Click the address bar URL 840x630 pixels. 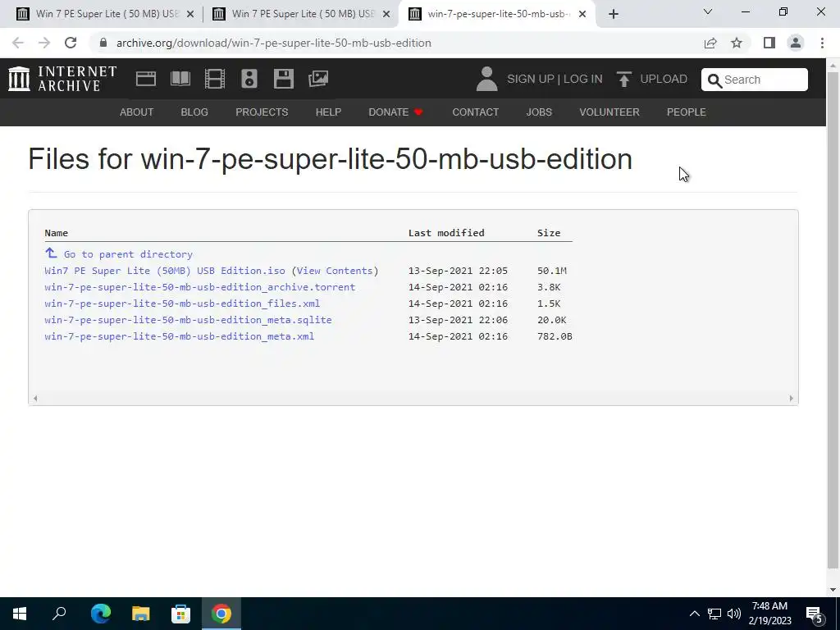[274, 43]
